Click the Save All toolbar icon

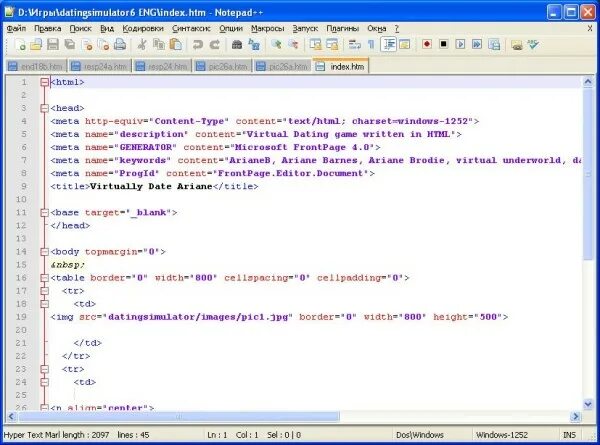70,45
